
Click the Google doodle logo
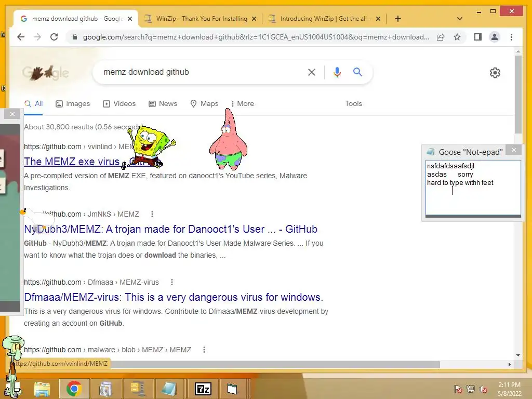click(46, 73)
